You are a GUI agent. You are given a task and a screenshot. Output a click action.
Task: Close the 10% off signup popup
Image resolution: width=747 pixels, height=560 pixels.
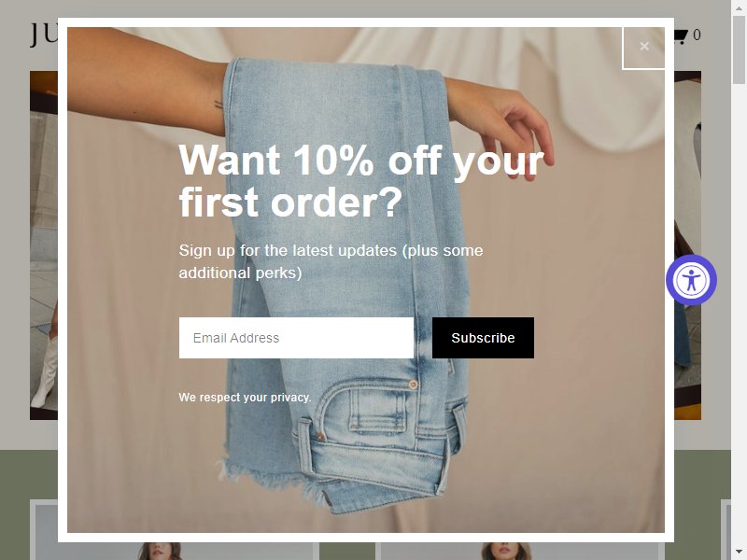643,47
